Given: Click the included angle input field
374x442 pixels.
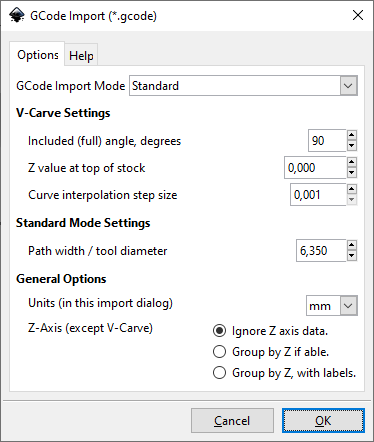Looking at the screenshot, I should 327,140.
